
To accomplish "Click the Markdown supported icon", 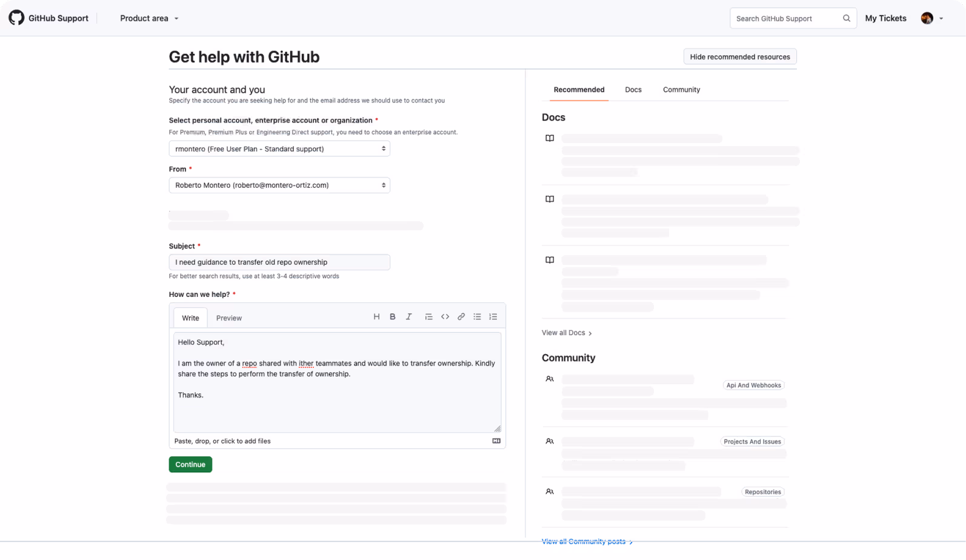I will click(496, 441).
